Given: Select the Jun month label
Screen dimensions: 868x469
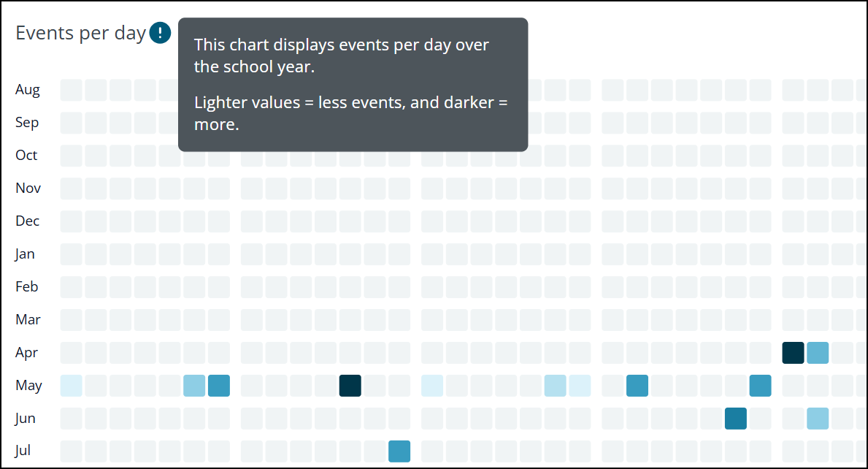Looking at the screenshot, I should pos(25,419).
